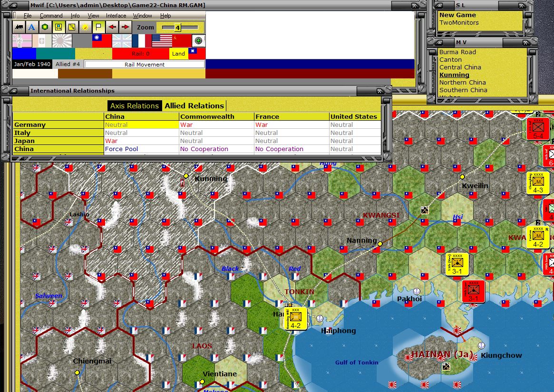Click the Haiphong port anchor symbol

tap(320, 318)
